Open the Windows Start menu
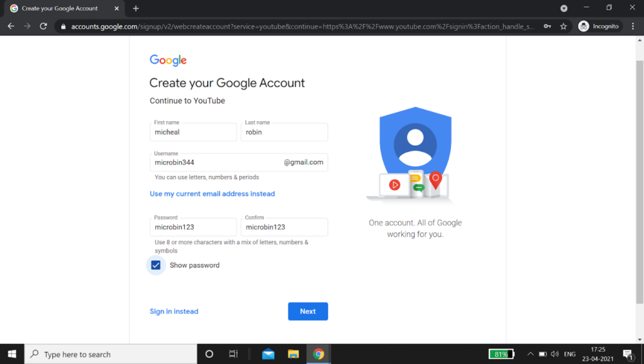This screenshot has width=644, height=364. (x=12, y=354)
